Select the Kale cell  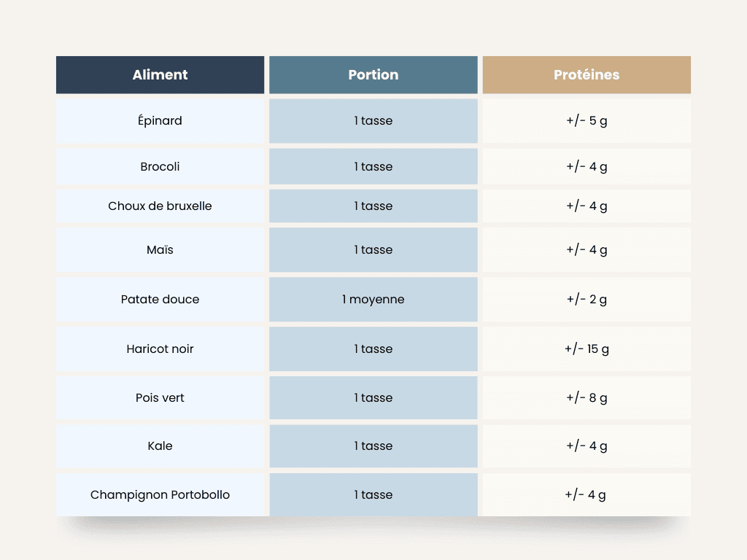point(160,446)
